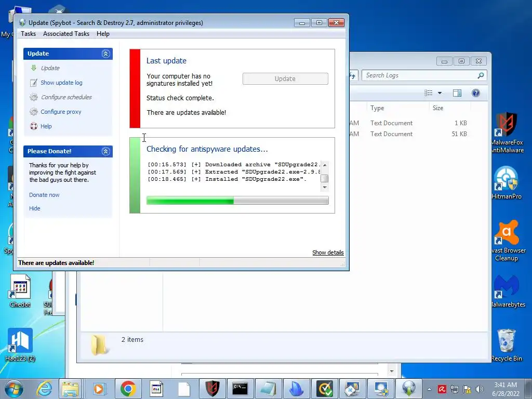Click the volume speaker tray icon
The height and width of the screenshot is (399, 532).
[480, 389]
